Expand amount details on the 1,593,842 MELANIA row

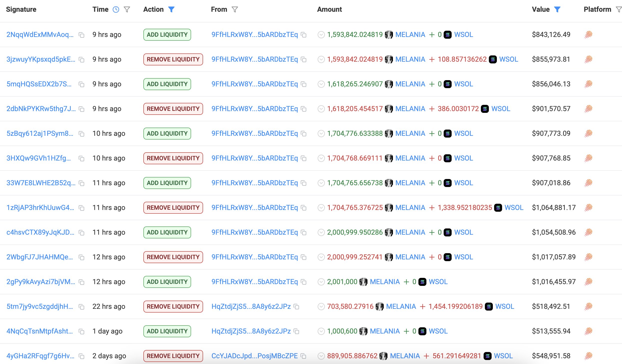tap(321, 35)
